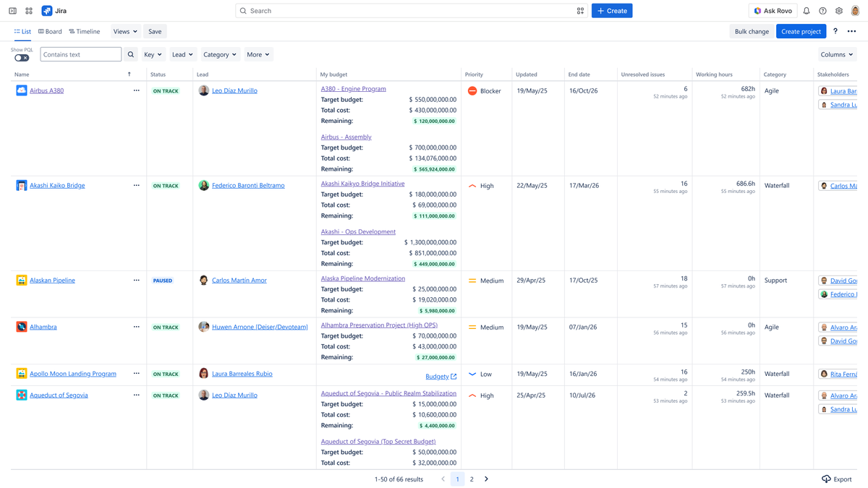The height and width of the screenshot is (488, 868).
Task: Click the Save button
Action: coord(155,31)
